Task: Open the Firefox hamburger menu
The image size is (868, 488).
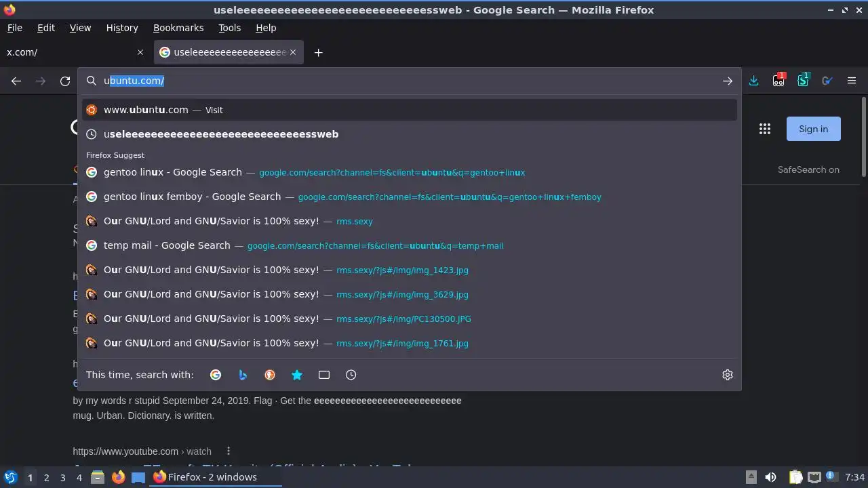Action: [x=852, y=81]
